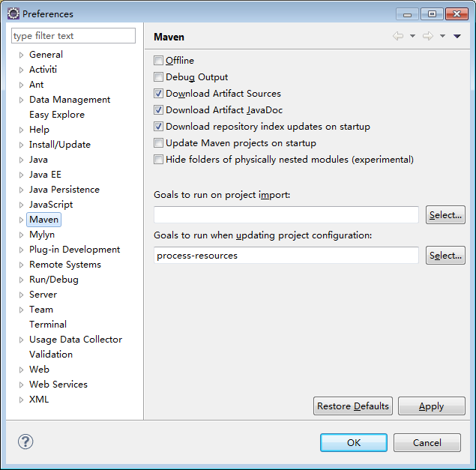Enable the Offline checkbox
Viewport: 476px width, 470px height.
[x=158, y=61]
